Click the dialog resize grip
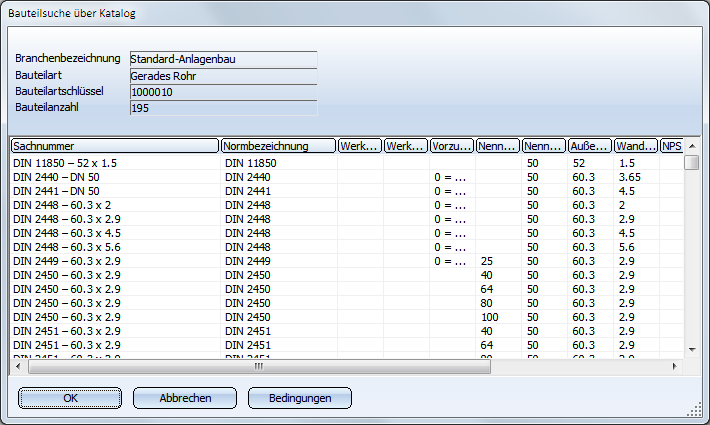 pyautogui.click(x=694, y=410)
